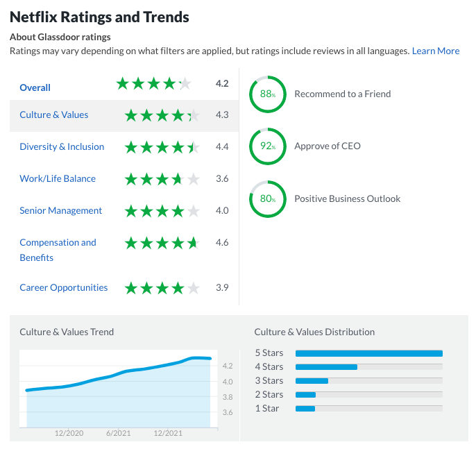Click the 4.4 Diversity & Inclusion score
The height and width of the screenshot is (449, 476).
(x=222, y=146)
